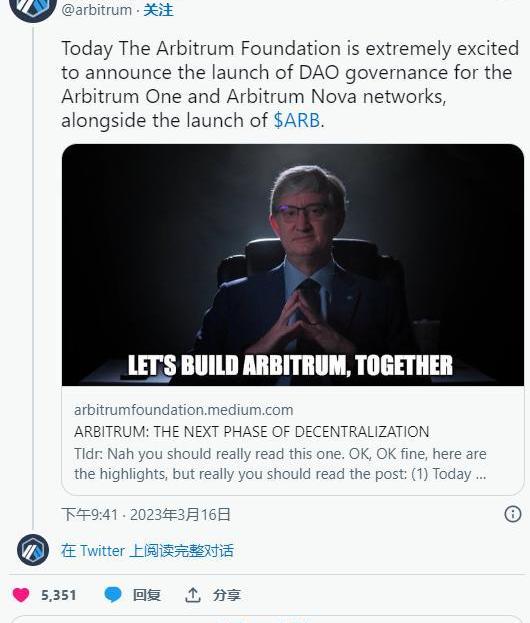
Task: Click small Arbitrum logo near conversation link
Action: (x=33, y=550)
